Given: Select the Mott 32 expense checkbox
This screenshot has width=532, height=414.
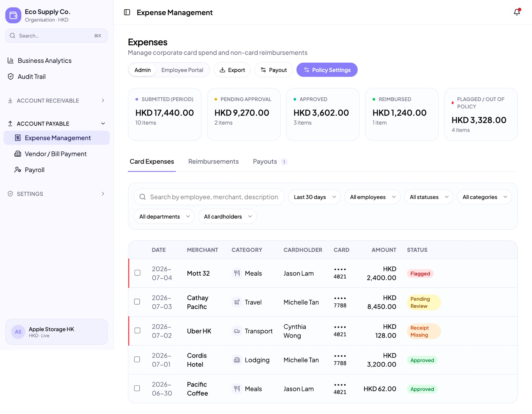Looking at the screenshot, I should pos(137,273).
